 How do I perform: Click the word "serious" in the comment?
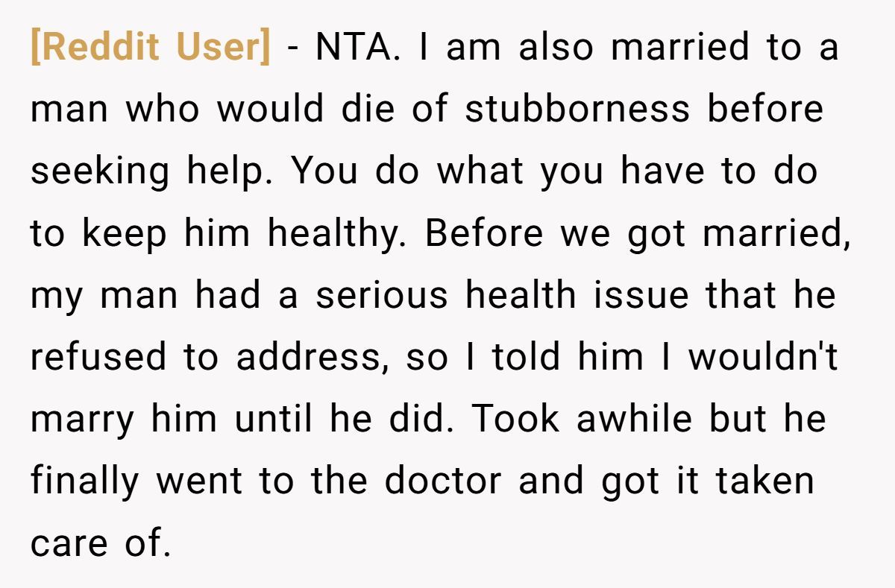pos(381,295)
